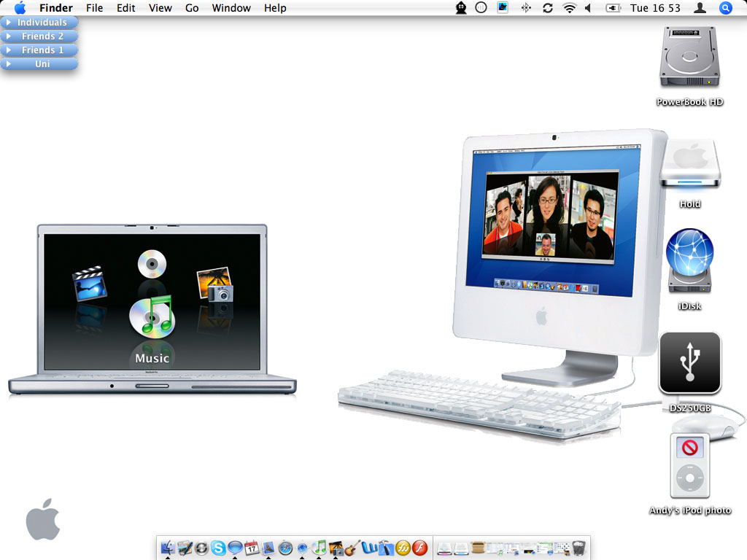Image resolution: width=747 pixels, height=560 pixels.
Task: Open the battery power status menu
Action: (x=613, y=7)
